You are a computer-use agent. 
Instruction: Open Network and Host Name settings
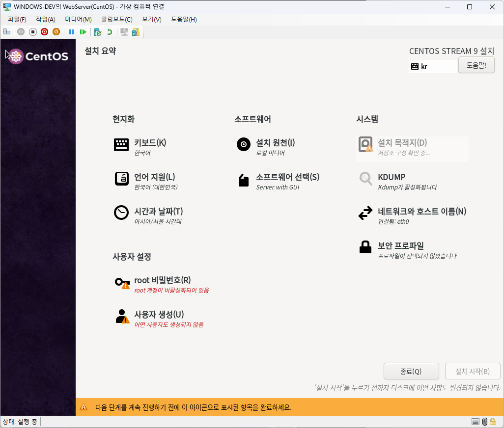[x=365, y=213]
